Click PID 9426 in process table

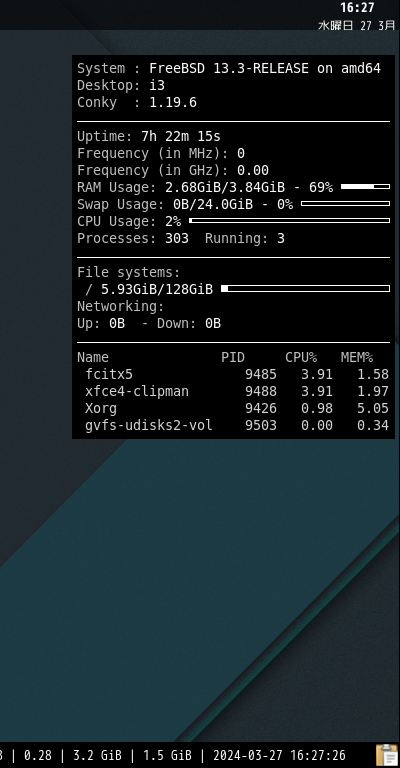pyautogui.click(x=261, y=408)
